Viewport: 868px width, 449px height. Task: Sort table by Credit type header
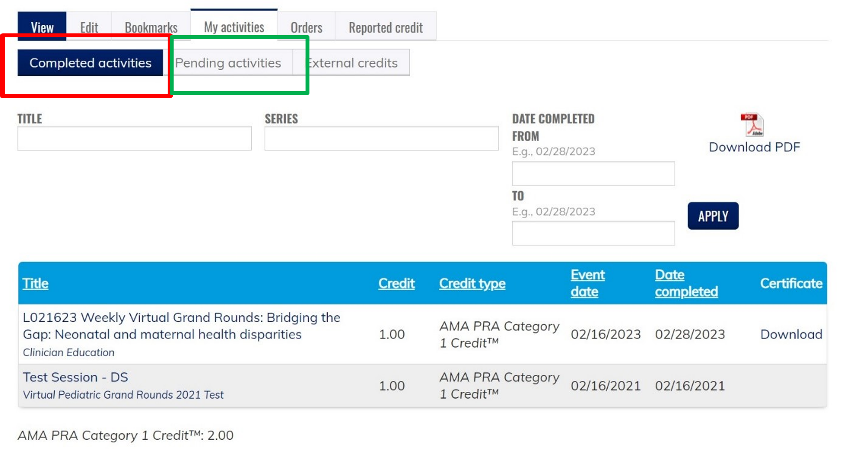click(472, 283)
